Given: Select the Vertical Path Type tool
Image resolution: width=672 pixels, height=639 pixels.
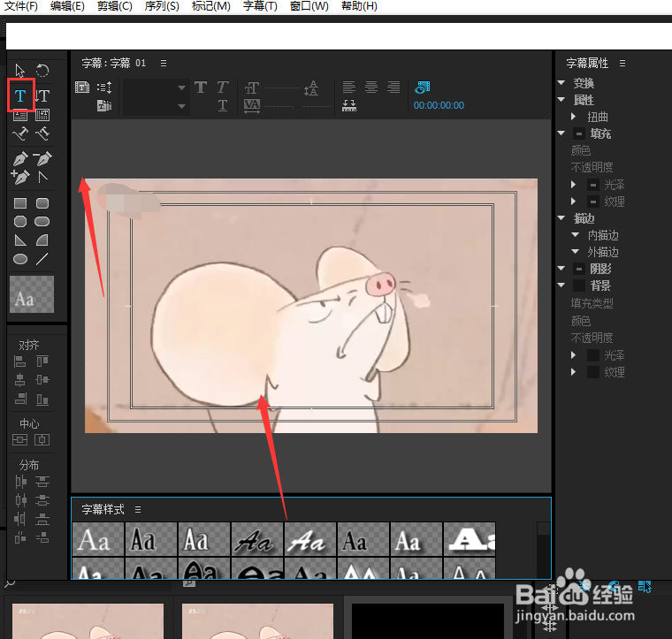Looking at the screenshot, I should [x=42, y=134].
